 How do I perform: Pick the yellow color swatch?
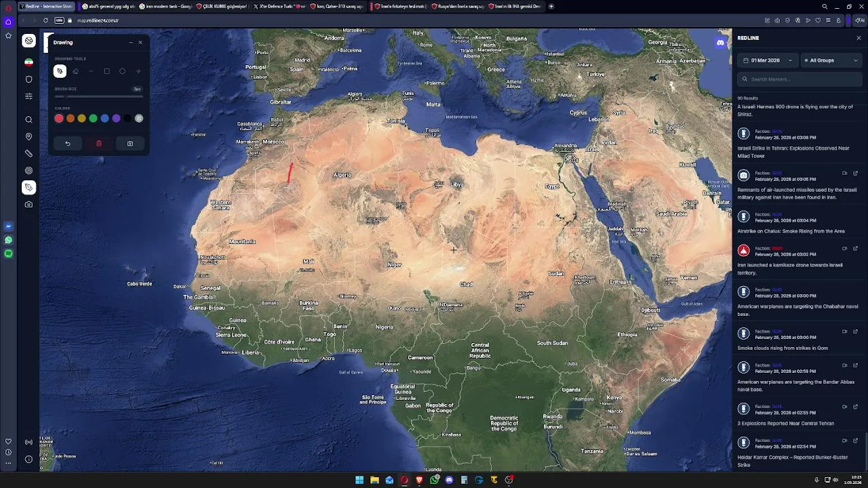[x=82, y=119]
